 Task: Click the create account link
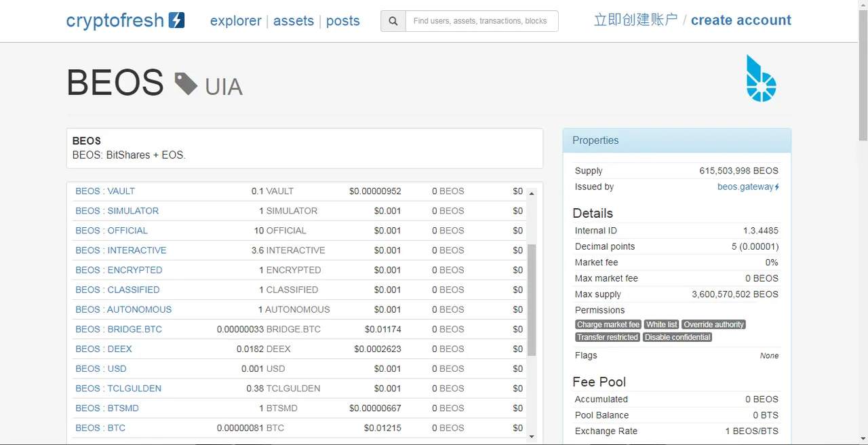(x=741, y=20)
